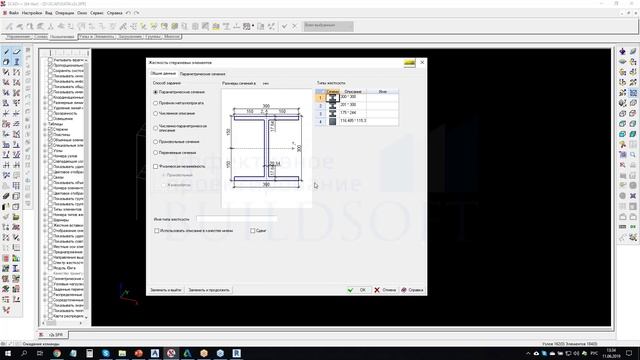Image resolution: width=640 pixels, height=360 pixels.
Task: Open the Файл menu
Action: pyautogui.click(x=13, y=13)
